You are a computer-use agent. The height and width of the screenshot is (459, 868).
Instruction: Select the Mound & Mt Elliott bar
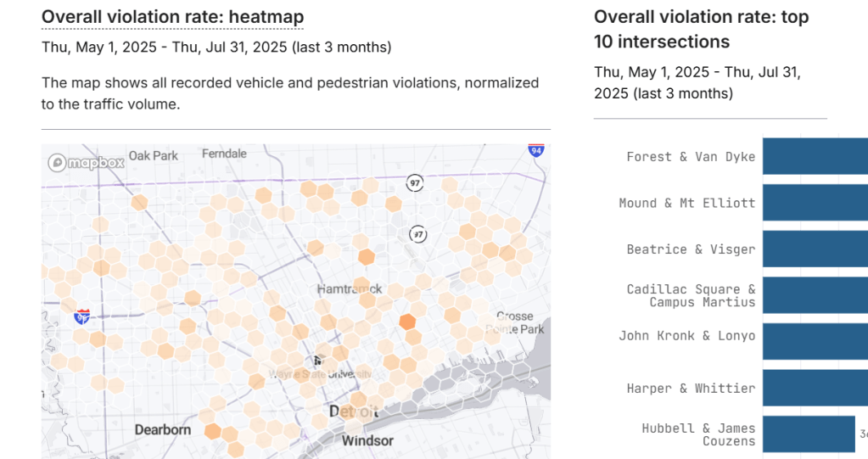coord(815,204)
